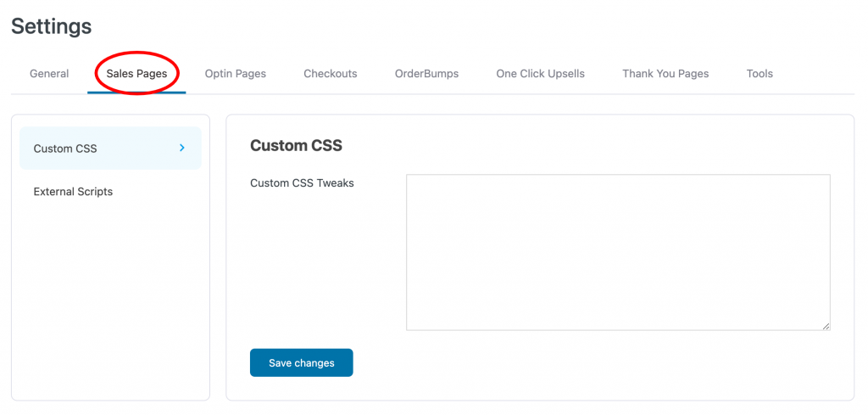This screenshot has width=868, height=415.
Task: Click the blue underline beneath Sales Pages
Action: [x=136, y=93]
